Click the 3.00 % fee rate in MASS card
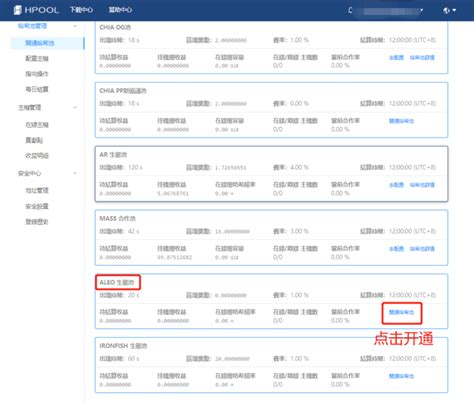 (299, 231)
